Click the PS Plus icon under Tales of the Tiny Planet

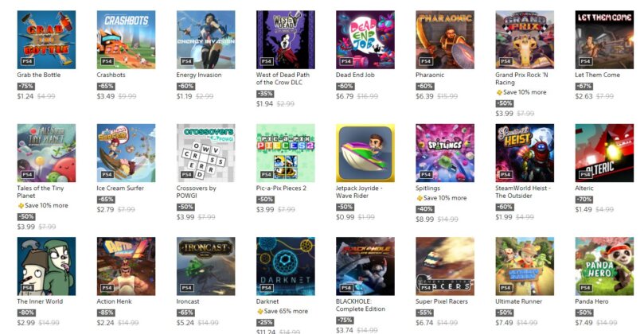click(x=21, y=206)
